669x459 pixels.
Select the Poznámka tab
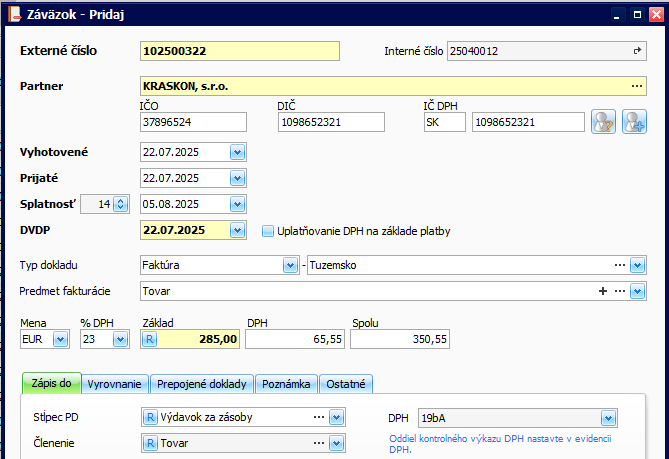(287, 384)
